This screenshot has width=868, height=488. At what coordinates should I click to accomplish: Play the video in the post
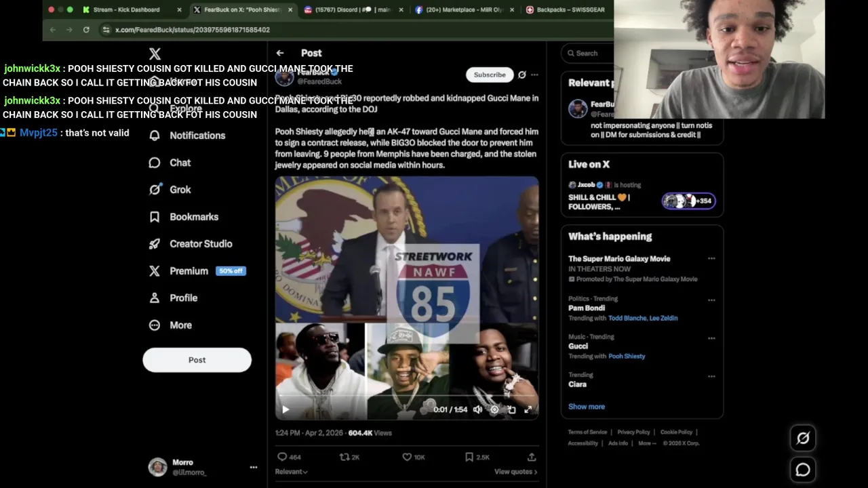coord(285,409)
